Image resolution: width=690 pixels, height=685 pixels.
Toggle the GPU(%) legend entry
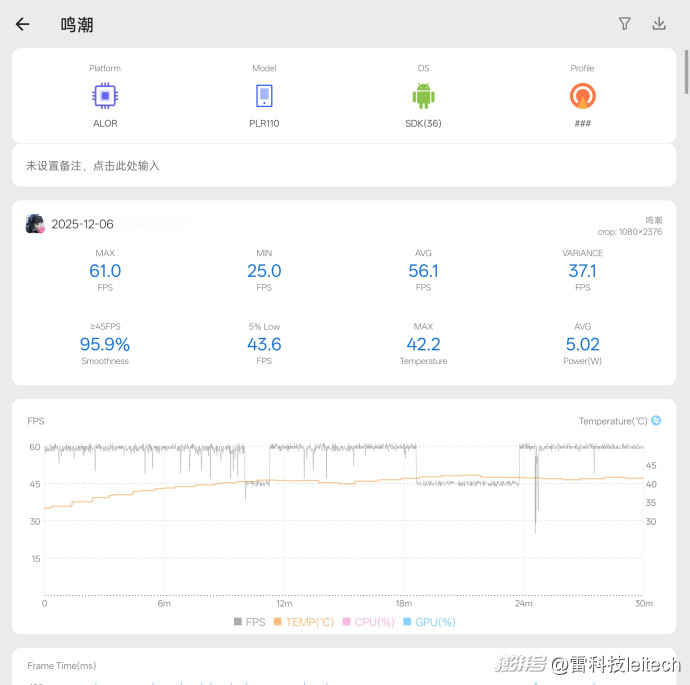[429, 622]
